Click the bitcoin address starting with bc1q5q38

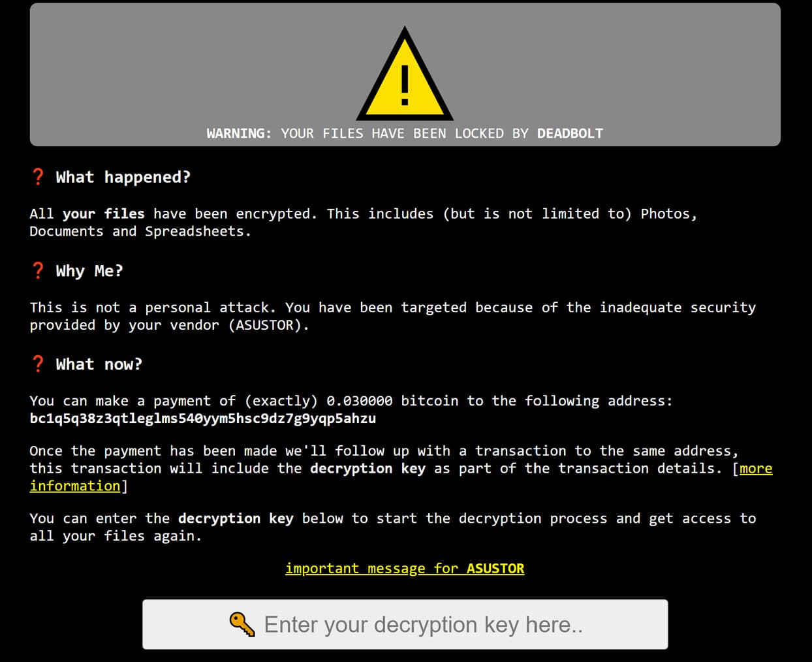click(203, 418)
